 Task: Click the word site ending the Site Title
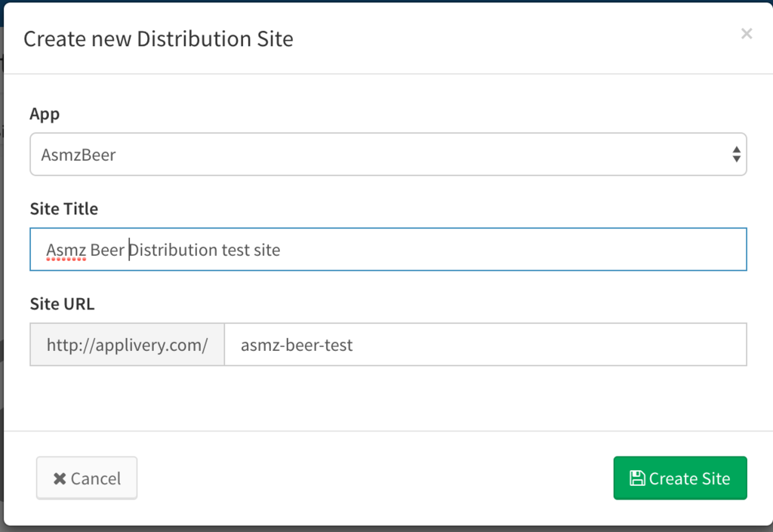[267, 250]
